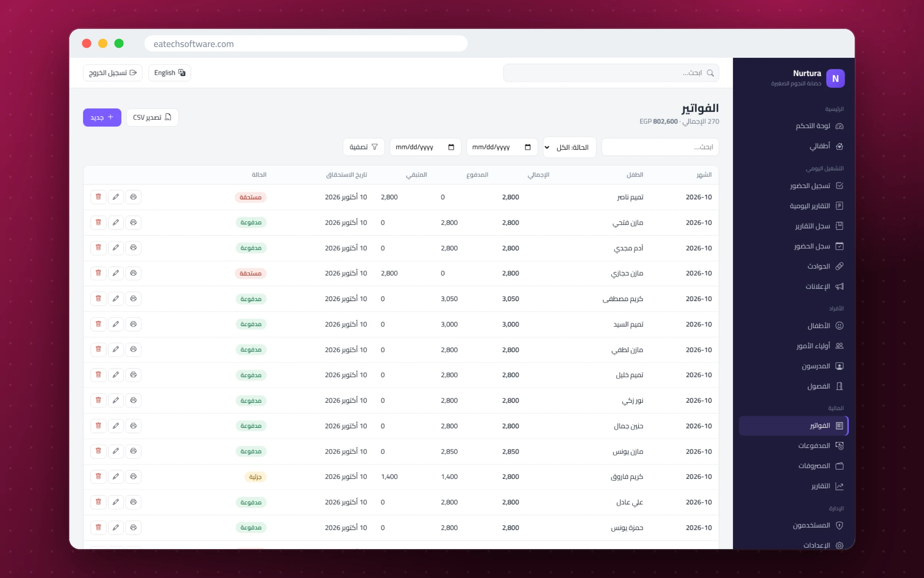Screen dimensions: 924x578
Task: Open the second date picker calendar icon
Action: [451, 147]
